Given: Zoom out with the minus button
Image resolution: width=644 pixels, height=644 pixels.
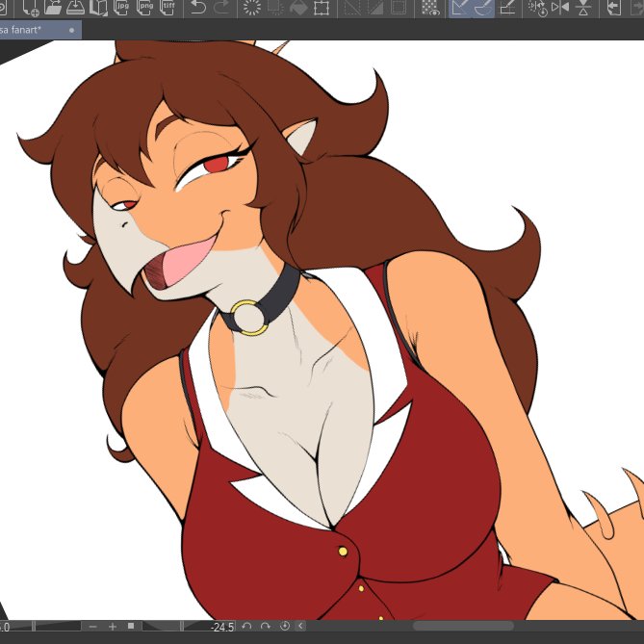Looking at the screenshot, I should pyautogui.click(x=92, y=627).
